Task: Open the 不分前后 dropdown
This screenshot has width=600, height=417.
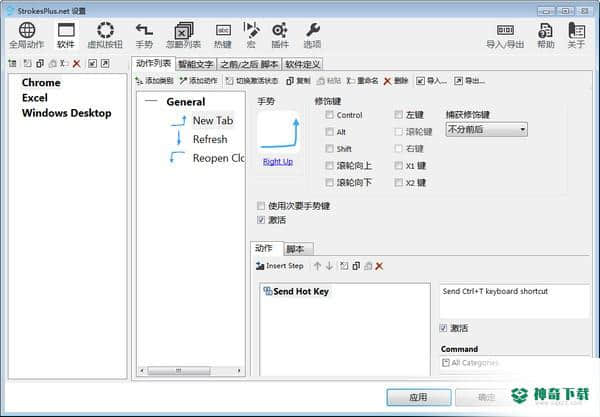Action: tap(486, 129)
